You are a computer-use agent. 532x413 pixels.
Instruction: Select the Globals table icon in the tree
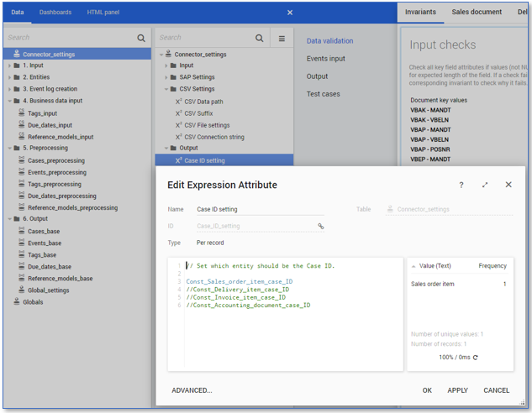tap(17, 301)
